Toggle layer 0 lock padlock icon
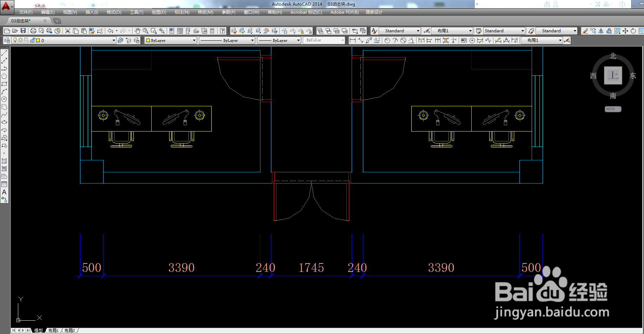The width and height of the screenshot is (644, 334). pos(33,40)
